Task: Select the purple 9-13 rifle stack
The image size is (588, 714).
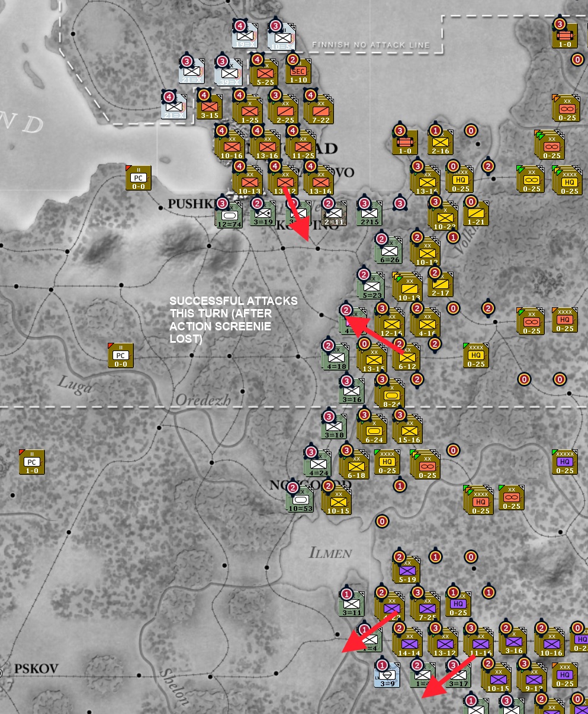Action: coord(532,677)
